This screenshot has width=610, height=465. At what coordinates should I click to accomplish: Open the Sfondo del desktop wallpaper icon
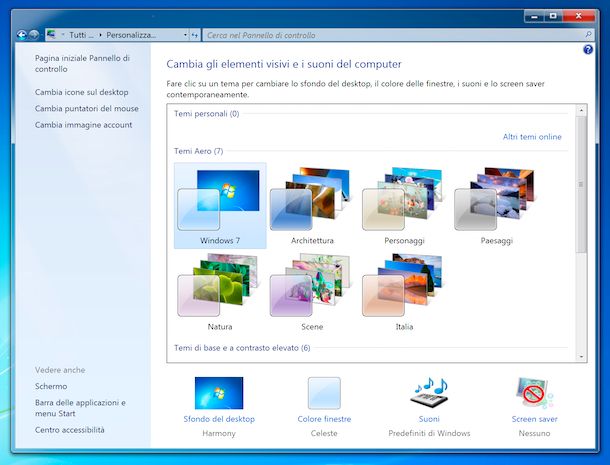point(219,393)
